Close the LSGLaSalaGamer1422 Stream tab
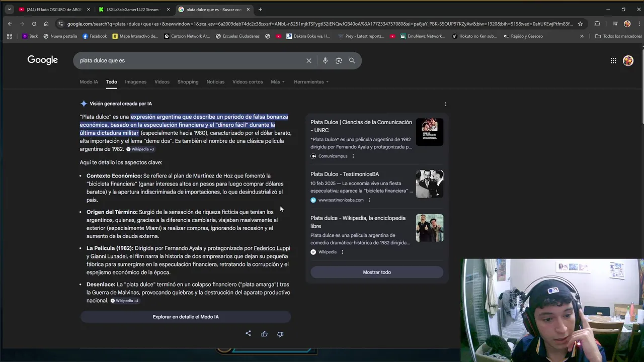 coord(168,10)
